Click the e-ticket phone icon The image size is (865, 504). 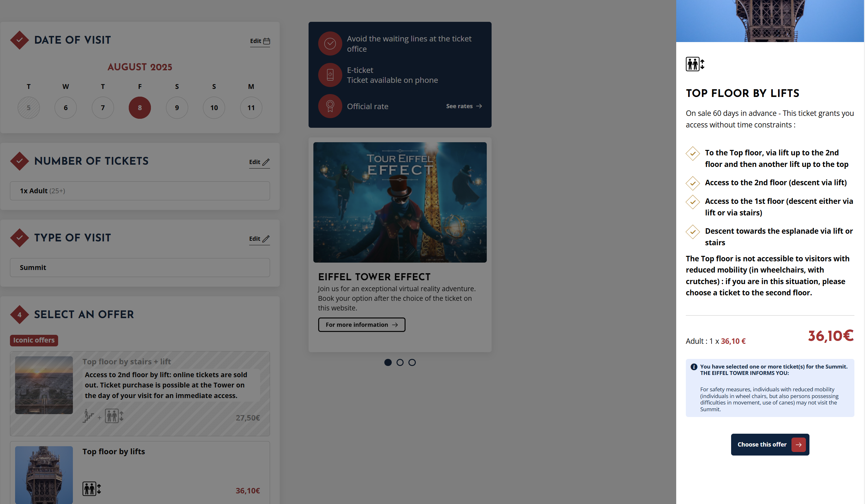click(330, 75)
